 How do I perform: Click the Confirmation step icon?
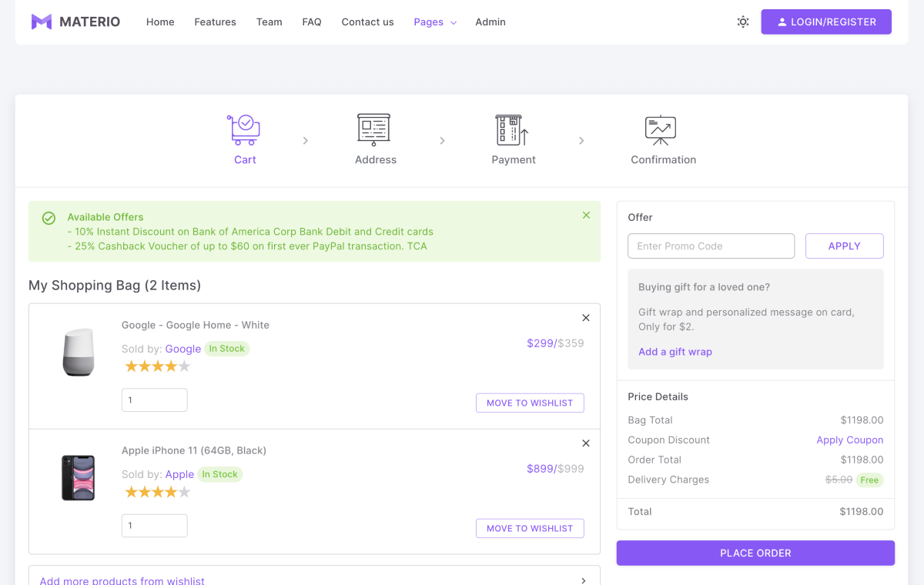661,129
